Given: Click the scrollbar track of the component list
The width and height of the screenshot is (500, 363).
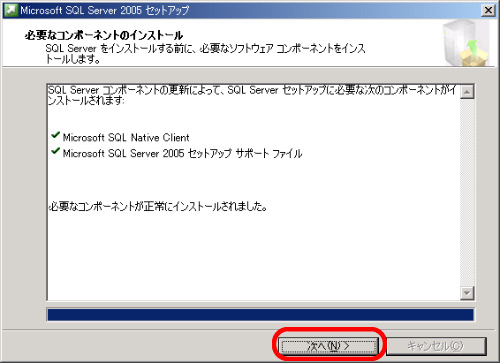Looking at the screenshot, I should coord(467,192).
